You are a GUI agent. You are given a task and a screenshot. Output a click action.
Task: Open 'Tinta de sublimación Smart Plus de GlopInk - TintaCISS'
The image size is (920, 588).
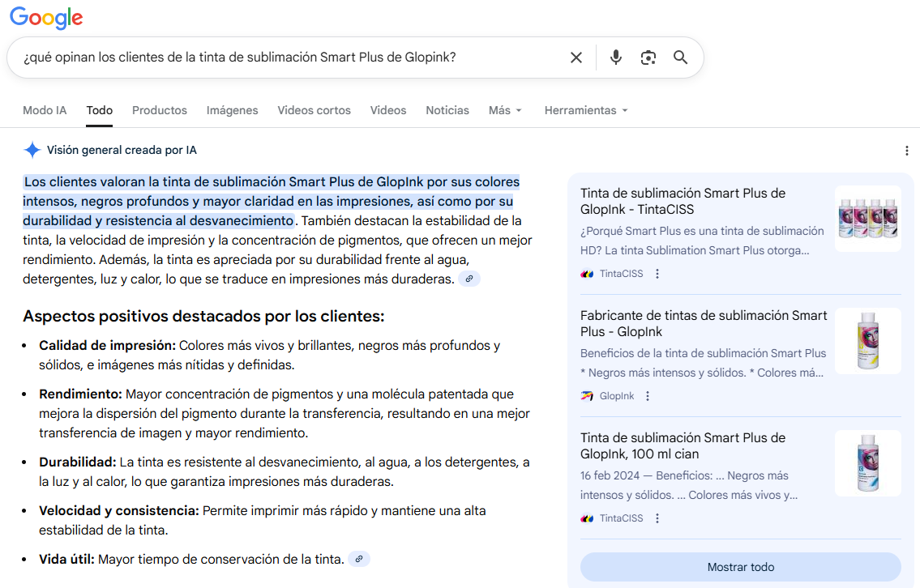(683, 201)
